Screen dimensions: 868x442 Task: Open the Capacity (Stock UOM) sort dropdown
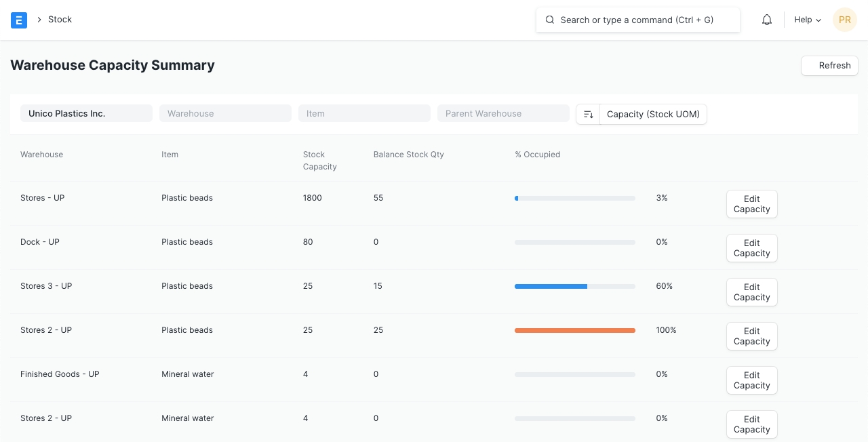(x=652, y=115)
